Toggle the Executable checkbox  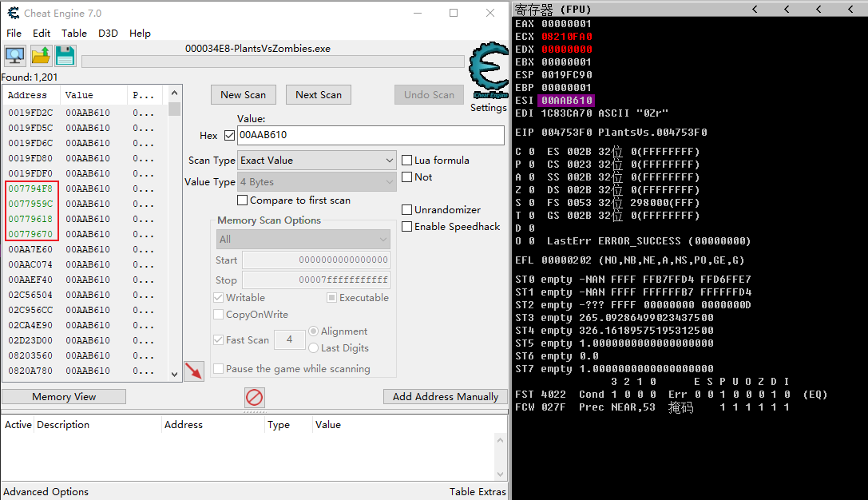pyautogui.click(x=331, y=298)
